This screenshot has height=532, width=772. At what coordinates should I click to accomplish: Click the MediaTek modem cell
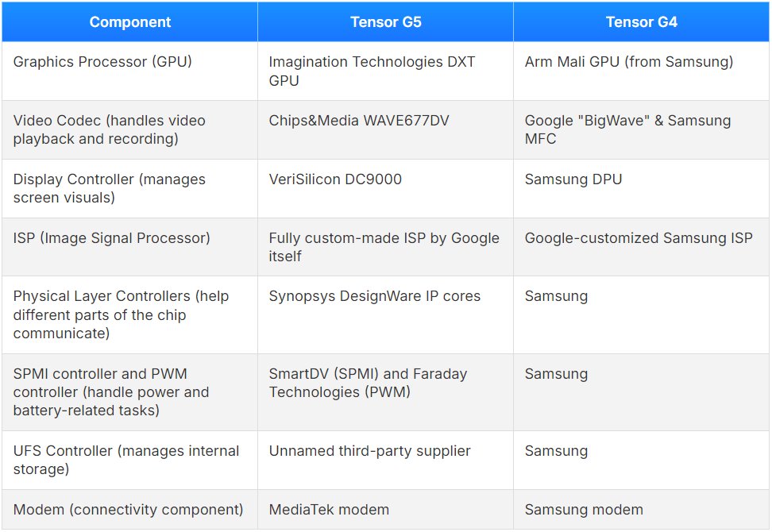(x=329, y=510)
